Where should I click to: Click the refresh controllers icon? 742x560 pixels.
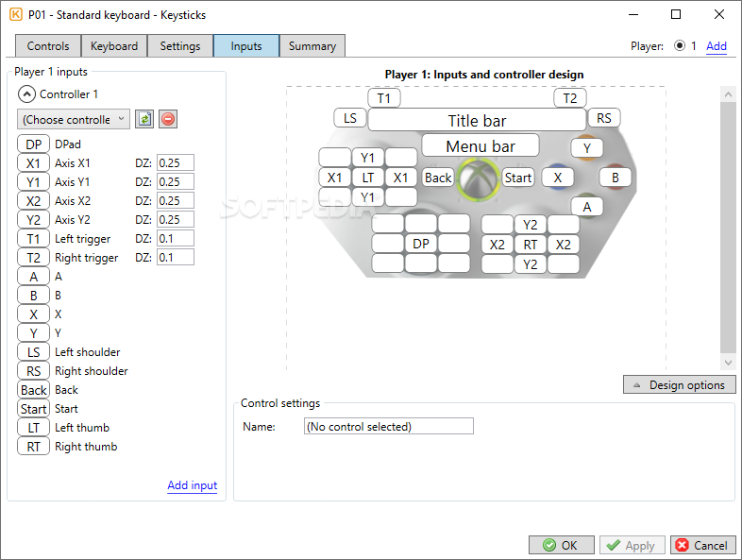(x=144, y=119)
